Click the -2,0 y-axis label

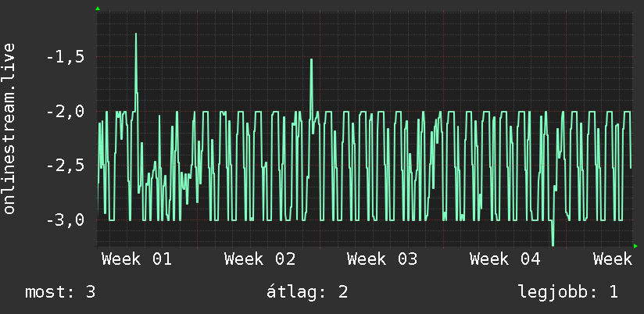pos(66,111)
